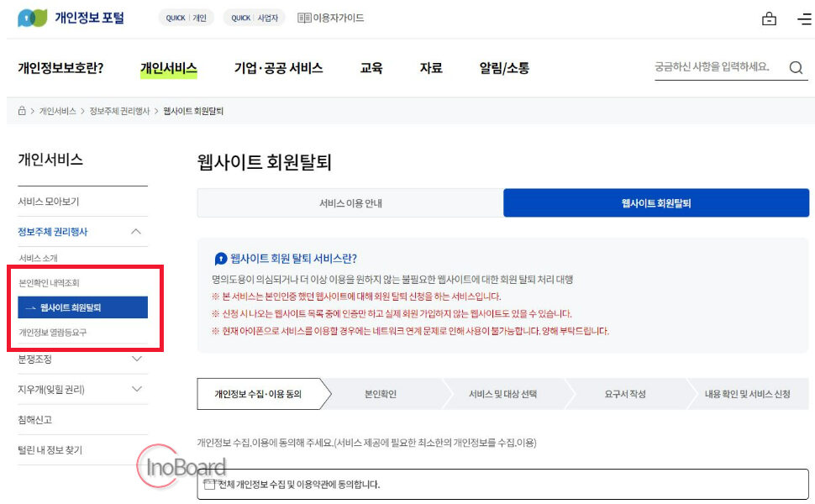Open the 기업·공공 서비스 menu
This screenshot has width=815, height=504.
click(x=278, y=68)
